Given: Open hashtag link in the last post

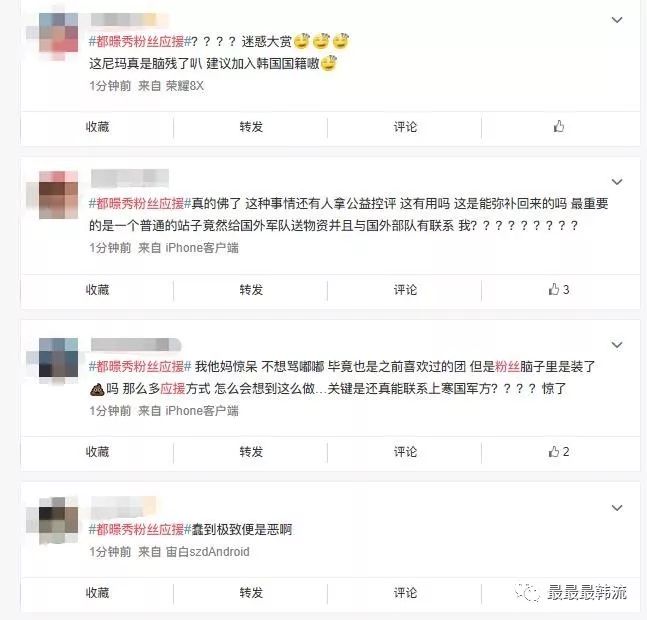Looking at the screenshot, I should coord(140,529).
